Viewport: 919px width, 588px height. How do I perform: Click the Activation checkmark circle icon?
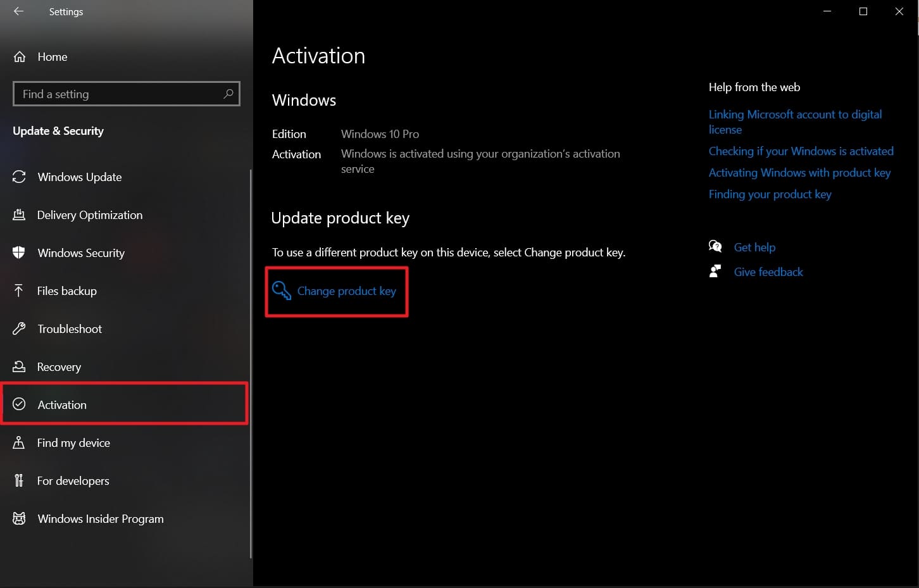19,404
